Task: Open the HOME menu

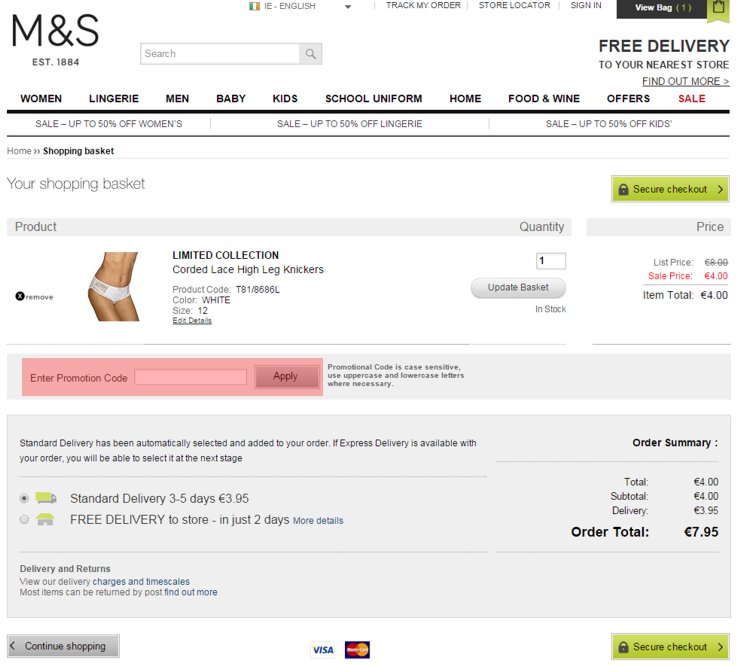Action: click(465, 99)
